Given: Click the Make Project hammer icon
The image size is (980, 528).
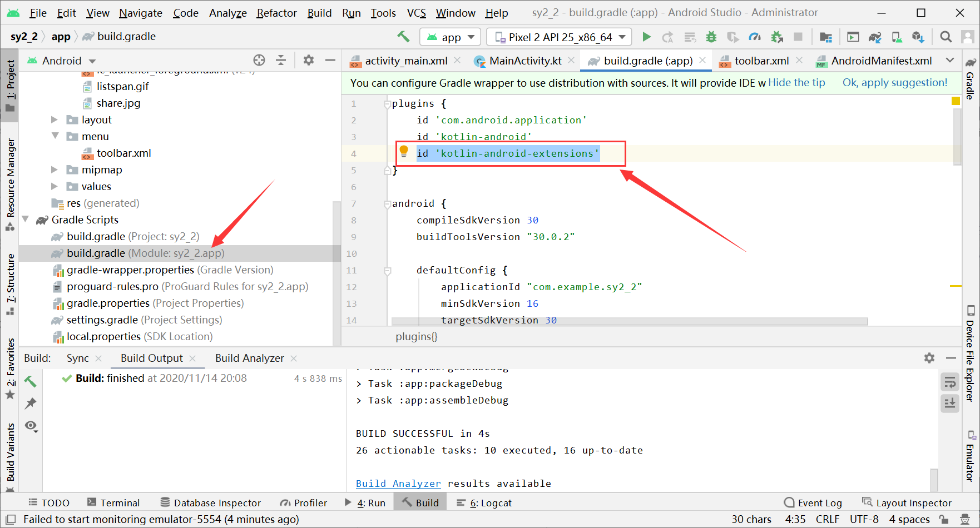Looking at the screenshot, I should click(x=403, y=37).
